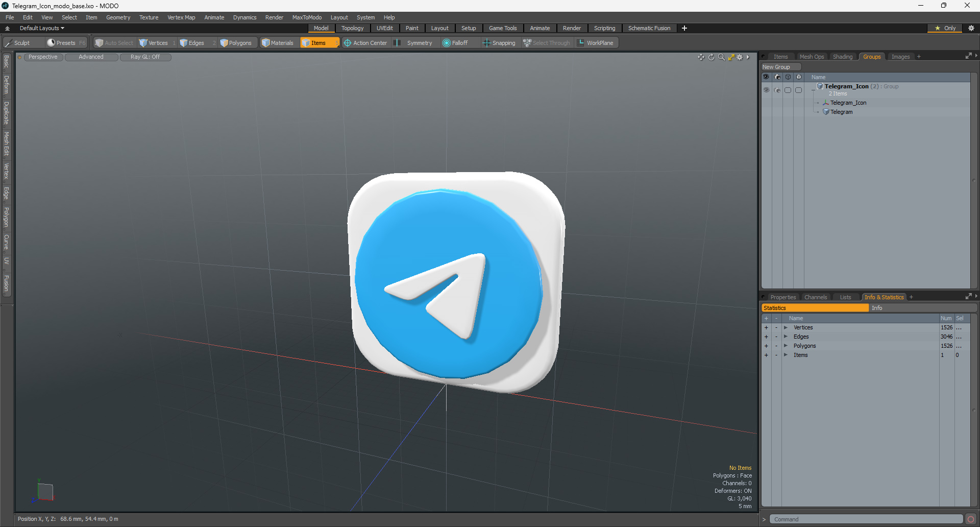Select the Statistics sub-tab
Screen dimensions: 980x527
tap(815, 308)
